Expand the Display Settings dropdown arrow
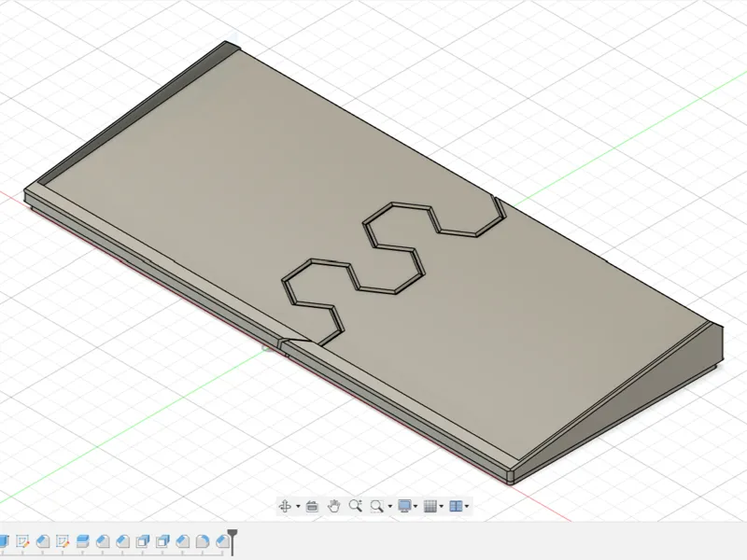 click(416, 506)
